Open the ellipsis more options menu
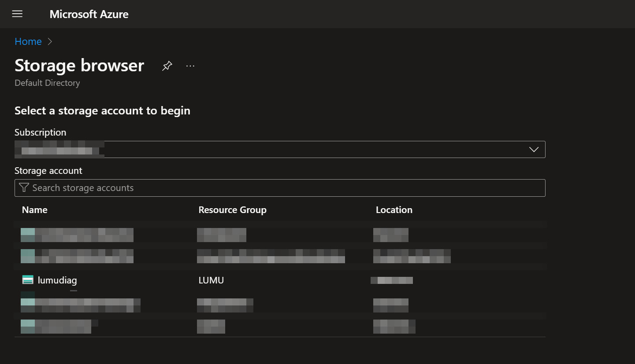The height and width of the screenshot is (364, 635). (190, 66)
